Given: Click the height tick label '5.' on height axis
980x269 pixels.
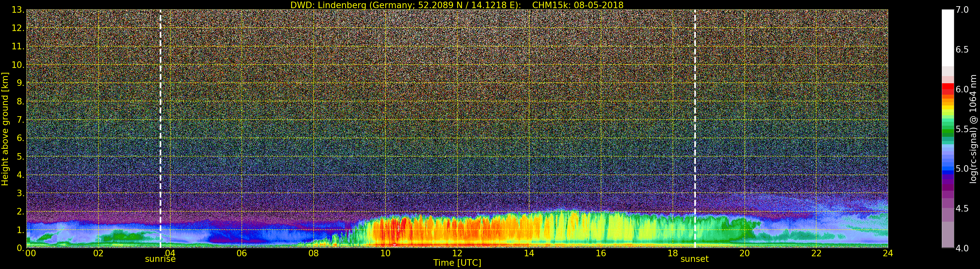Looking at the screenshot, I should coord(20,156).
